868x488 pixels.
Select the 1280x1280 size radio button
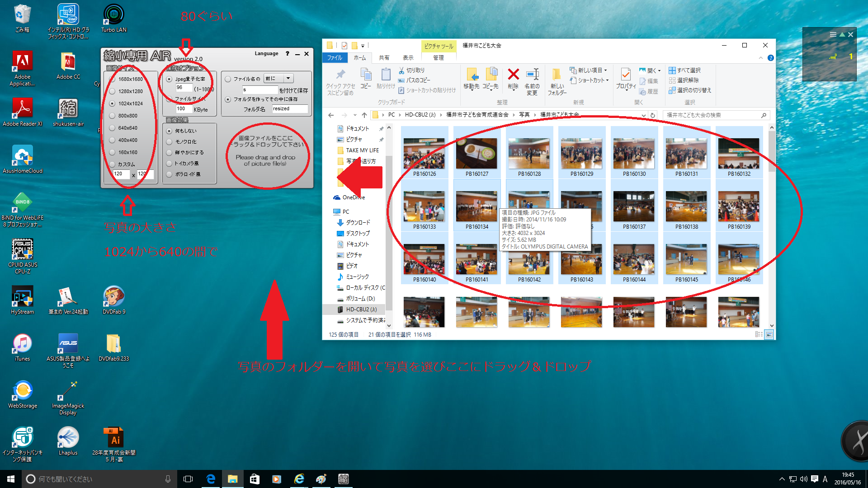tap(112, 91)
